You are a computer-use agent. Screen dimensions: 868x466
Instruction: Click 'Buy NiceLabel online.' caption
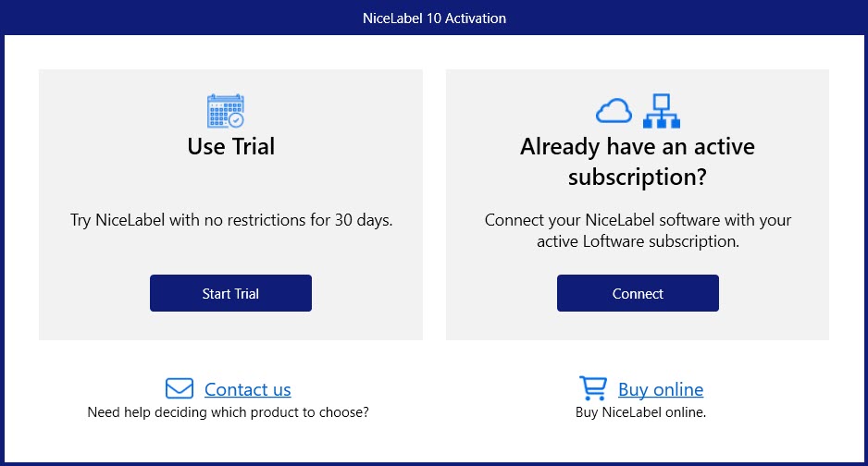tap(640, 412)
